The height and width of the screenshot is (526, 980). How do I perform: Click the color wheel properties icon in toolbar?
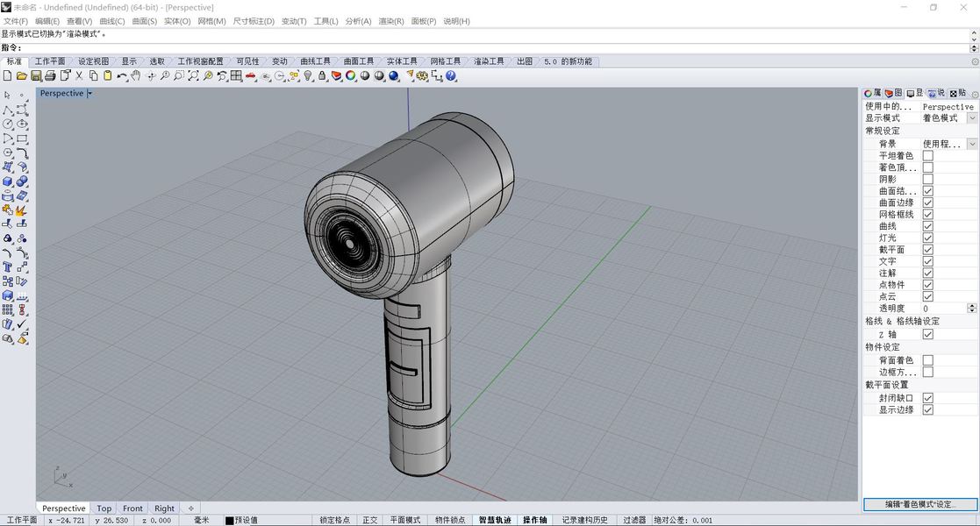coord(351,75)
